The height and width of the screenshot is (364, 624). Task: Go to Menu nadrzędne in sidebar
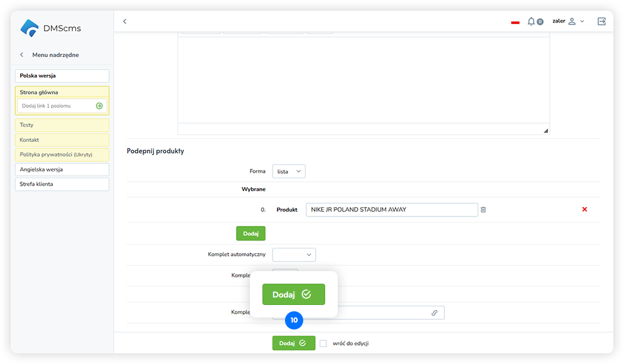pyautogui.click(x=55, y=55)
